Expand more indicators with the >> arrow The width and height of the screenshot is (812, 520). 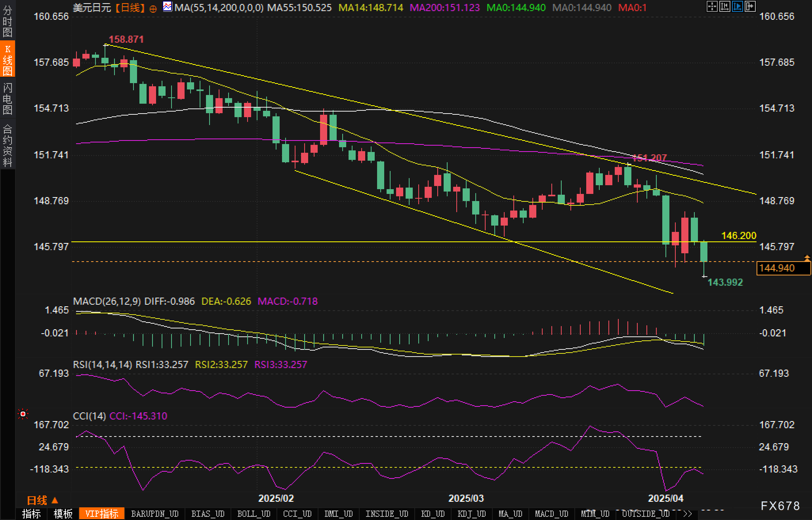pyautogui.click(x=688, y=514)
